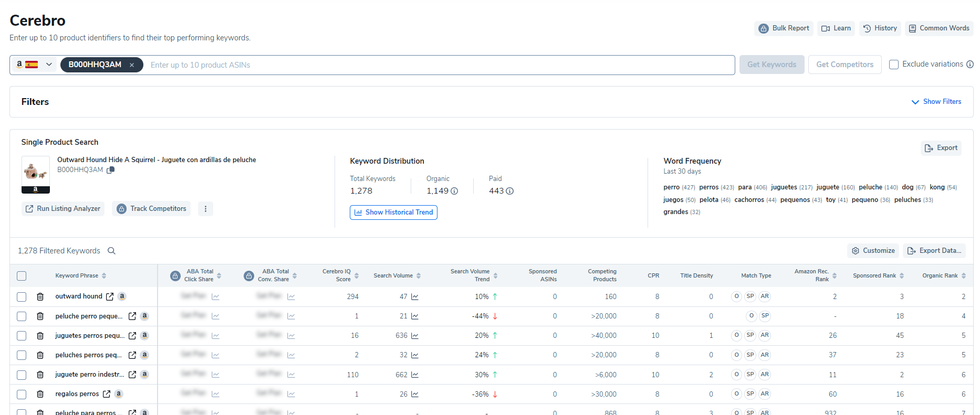Click Get Competitors
The image size is (980, 415).
tap(845, 65)
